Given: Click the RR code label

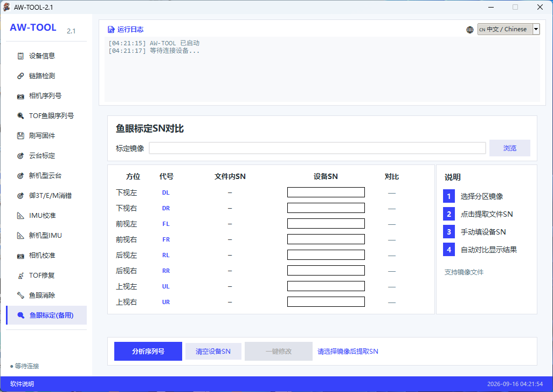Looking at the screenshot, I should click(x=166, y=271).
